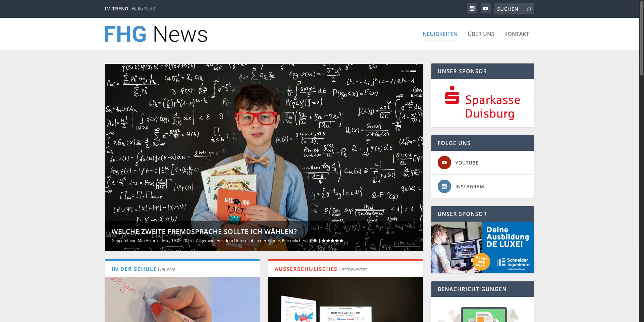Open trending post 'Hallo Welt!'
Screen dimensions: 644x322
[x=143, y=9]
